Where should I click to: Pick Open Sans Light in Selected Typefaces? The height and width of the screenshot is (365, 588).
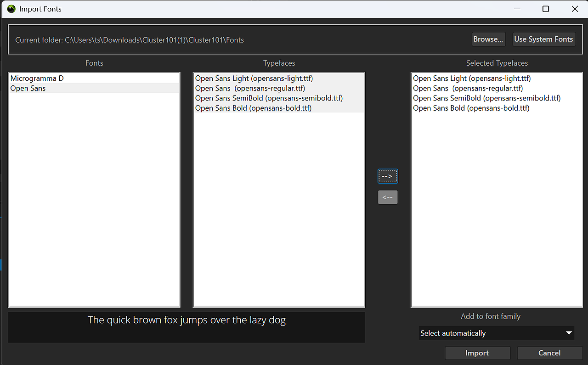pyautogui.click(x=497, y=78)
